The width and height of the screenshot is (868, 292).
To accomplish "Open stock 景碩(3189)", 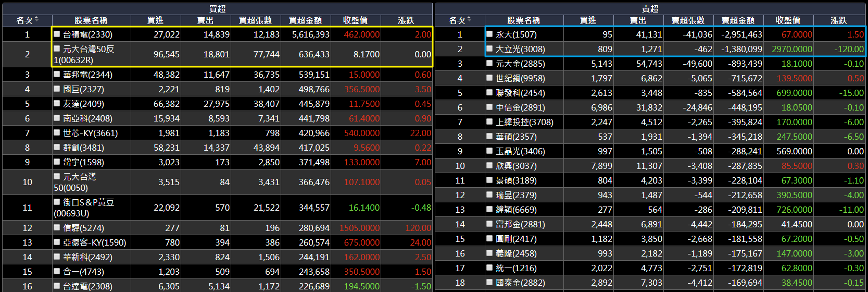I will pos(516,180).
